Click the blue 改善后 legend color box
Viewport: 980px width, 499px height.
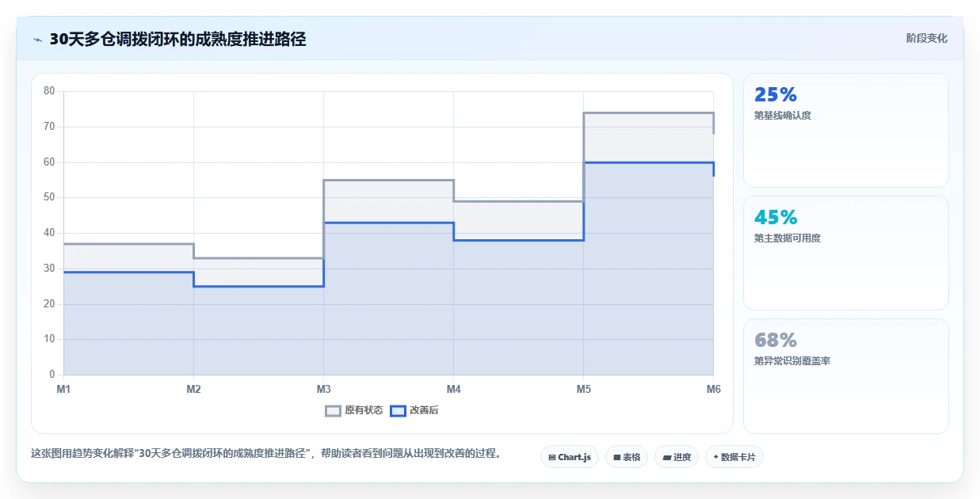tap(398, 410)
